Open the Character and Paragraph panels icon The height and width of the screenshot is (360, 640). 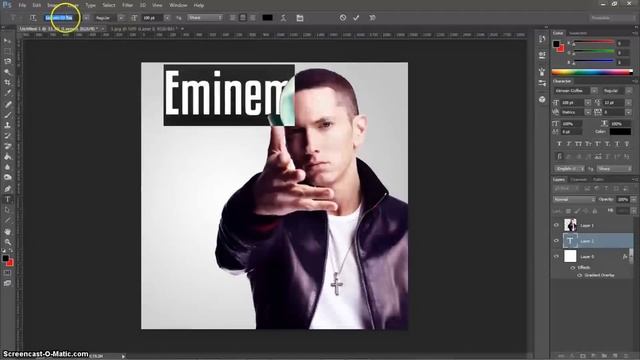300,18
